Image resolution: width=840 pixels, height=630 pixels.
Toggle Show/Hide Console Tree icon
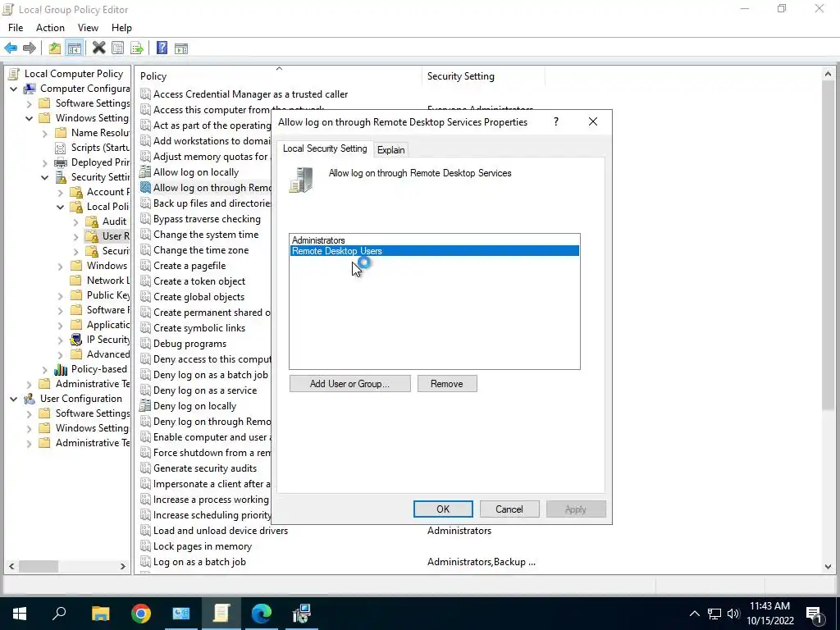click(x=74, y=48)
